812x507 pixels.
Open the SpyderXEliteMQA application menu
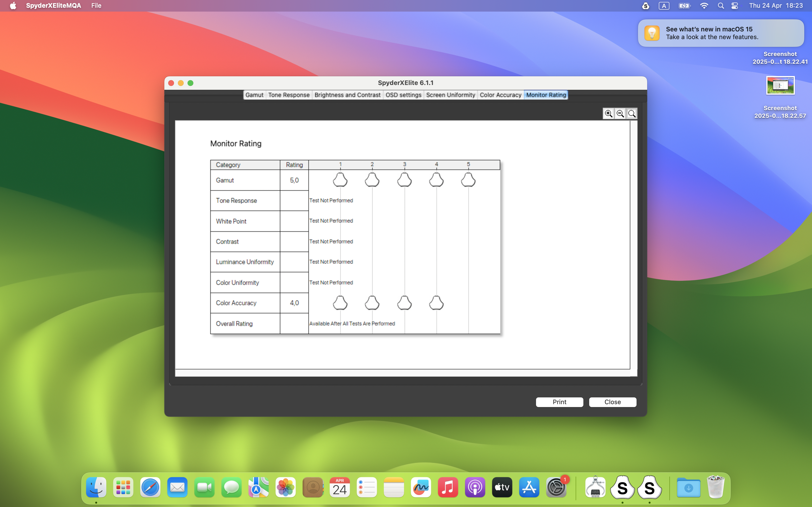click(x=54, y=6)
